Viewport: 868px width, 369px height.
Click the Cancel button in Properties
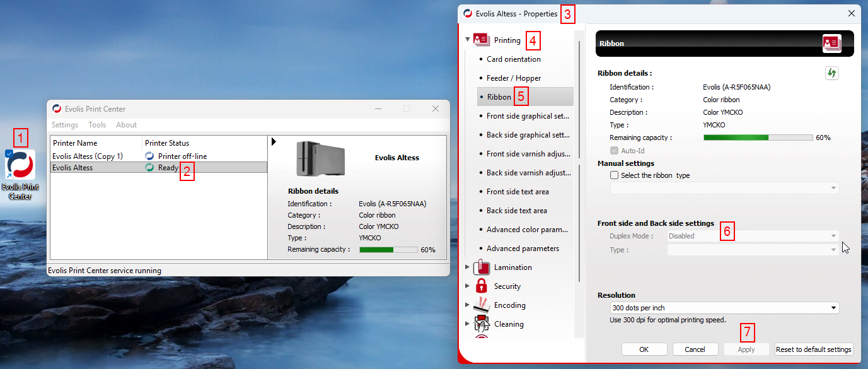tap(695, 349)
